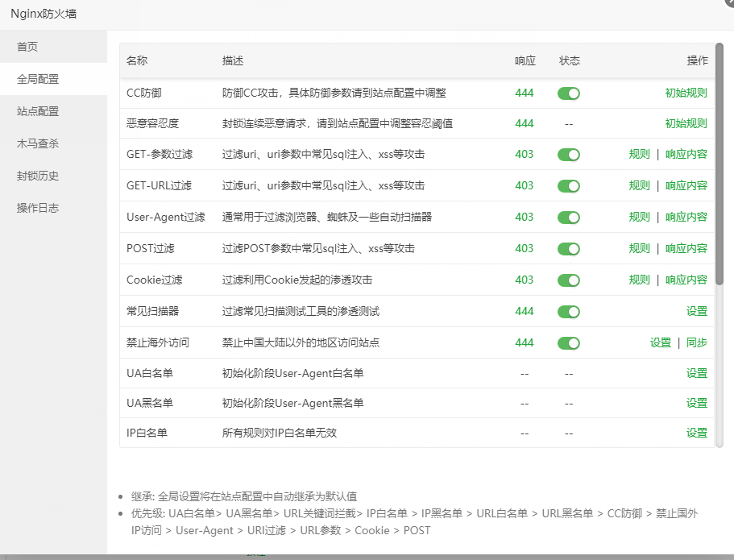The width and height of the screenshot is (734, 560).
Task: Toggle Cookie过滤 off
Action: pyautogui.click(x=569, y=280)
